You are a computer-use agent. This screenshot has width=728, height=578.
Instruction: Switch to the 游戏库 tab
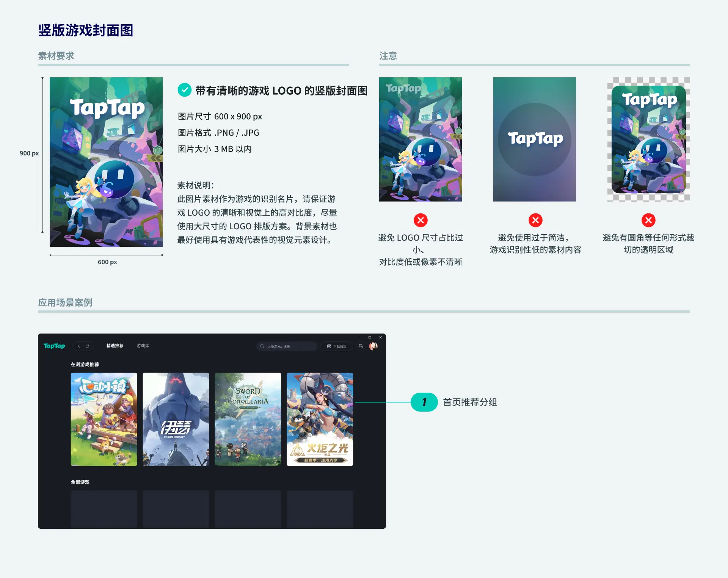(143, 346)
